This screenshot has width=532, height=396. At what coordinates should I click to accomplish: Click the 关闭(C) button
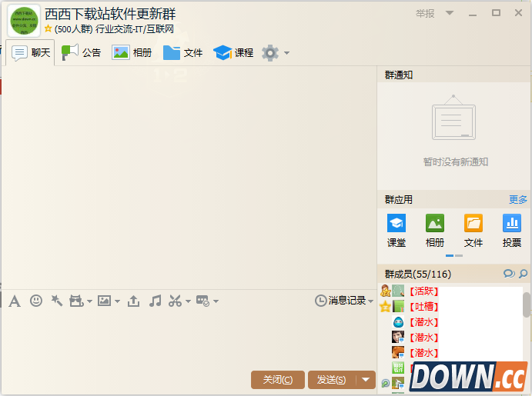click(278, 380)
